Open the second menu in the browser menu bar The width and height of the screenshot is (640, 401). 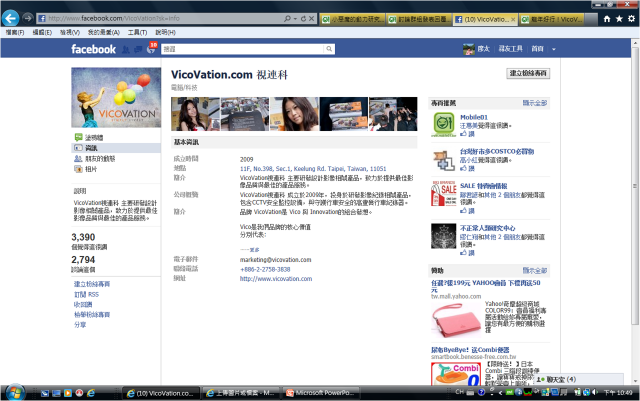point(42,32)
